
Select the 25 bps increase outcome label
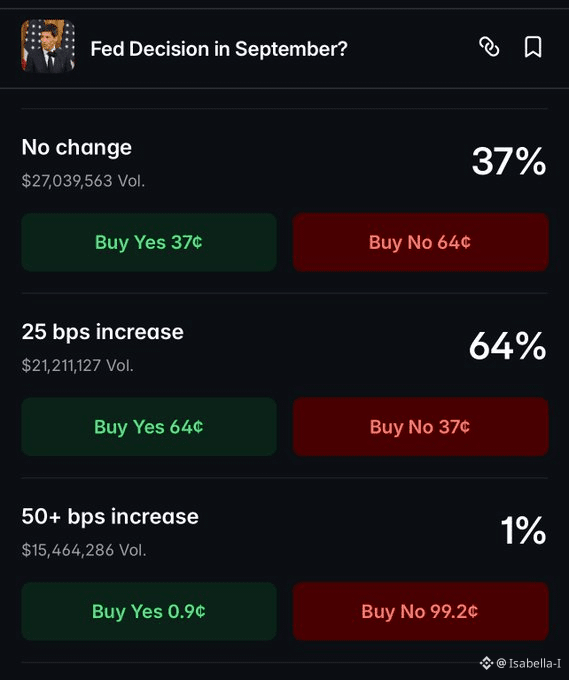pyautogui.click(x=103, y=333)
